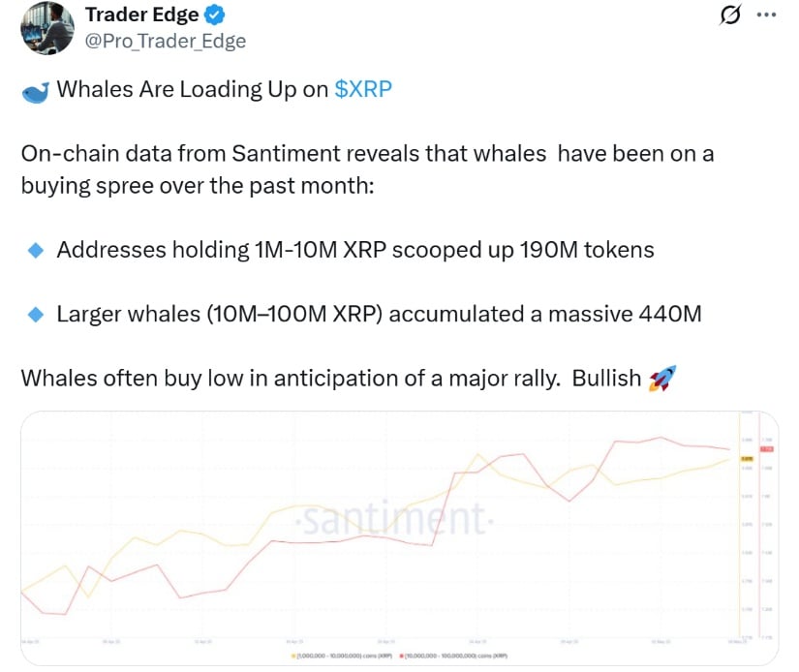This screenshot has height=672, width=799.
Task: Open the three-dot more options menu
Action: (766, 15)
